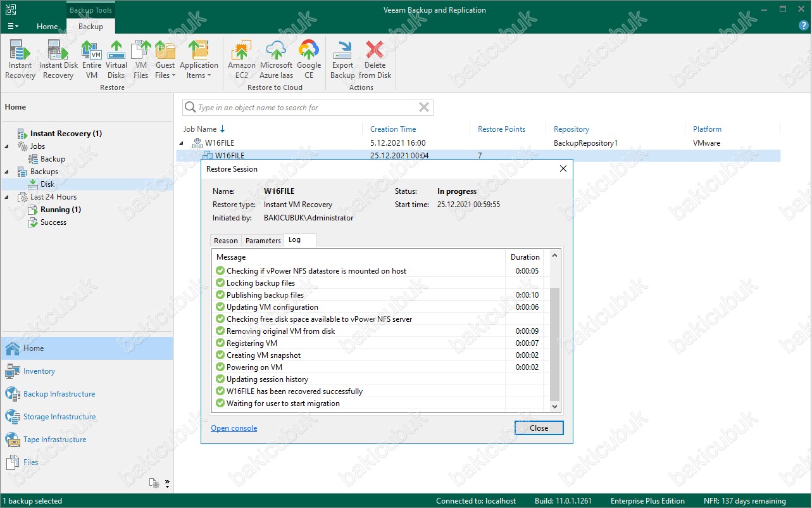This screenshot has height=508, width=812.
Task: Open the main hamburger menu
Action: point(13,26)
